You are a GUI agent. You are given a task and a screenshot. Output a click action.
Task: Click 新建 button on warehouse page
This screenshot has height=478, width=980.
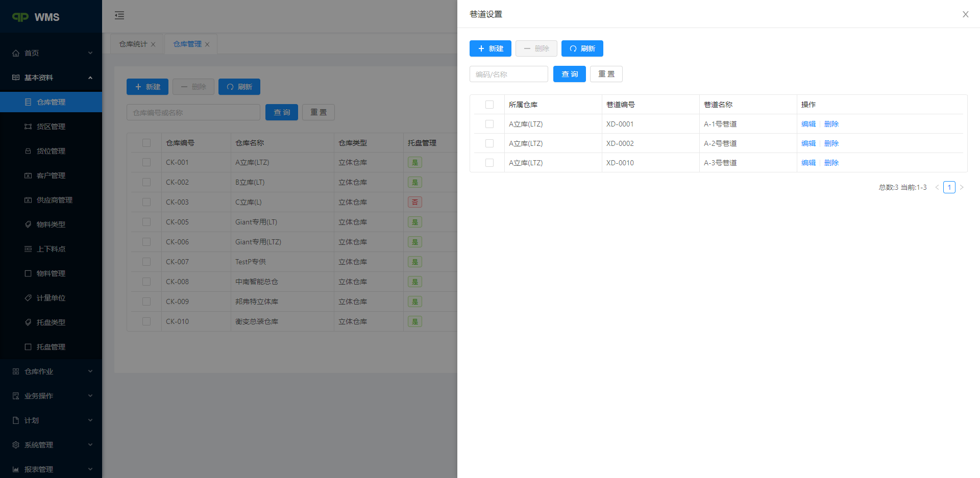point(148,87)
